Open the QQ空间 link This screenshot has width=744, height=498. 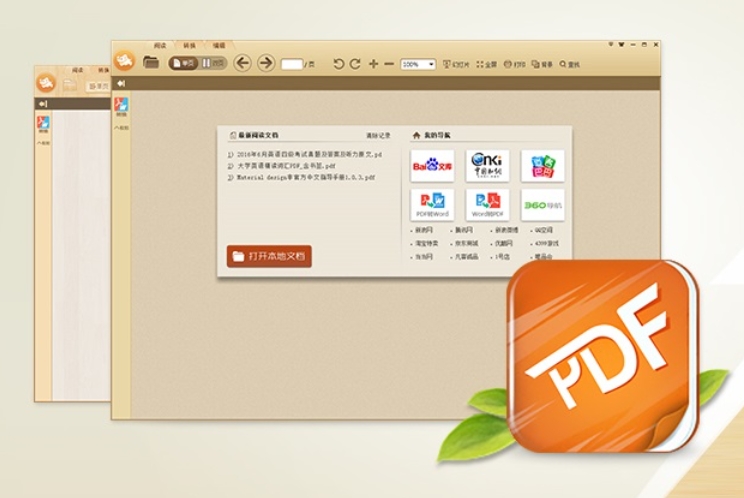point(542,230)
